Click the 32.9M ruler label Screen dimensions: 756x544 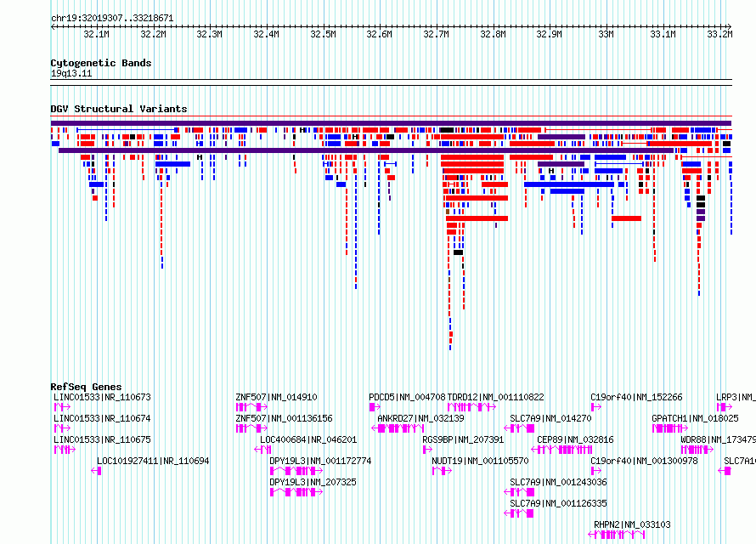(549, 34)
